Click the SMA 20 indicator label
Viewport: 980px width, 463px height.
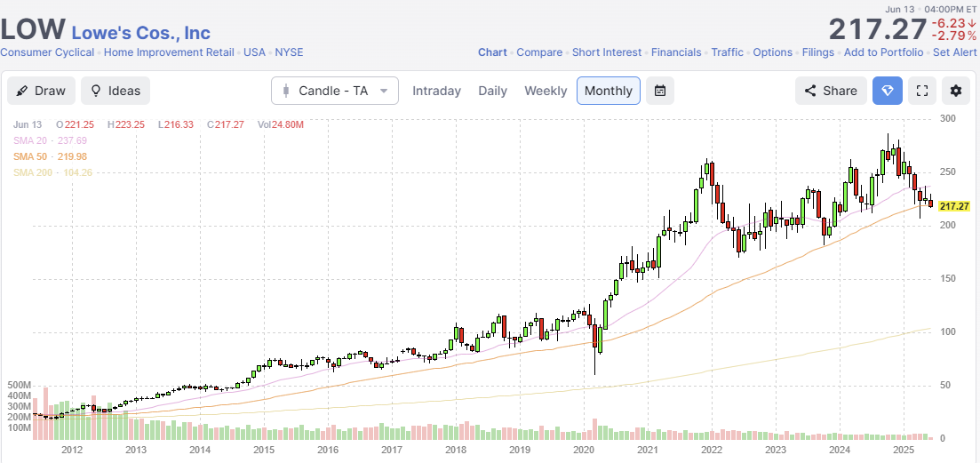(x=50, y=140)
